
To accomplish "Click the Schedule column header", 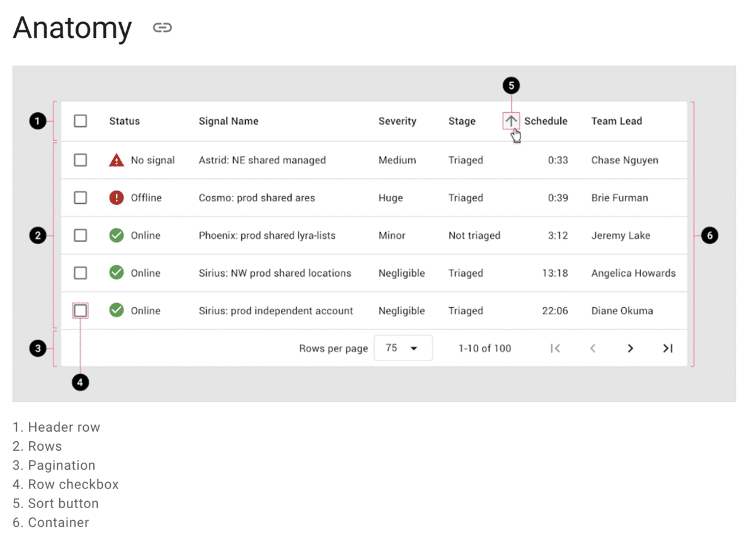I will coord(546,121).
